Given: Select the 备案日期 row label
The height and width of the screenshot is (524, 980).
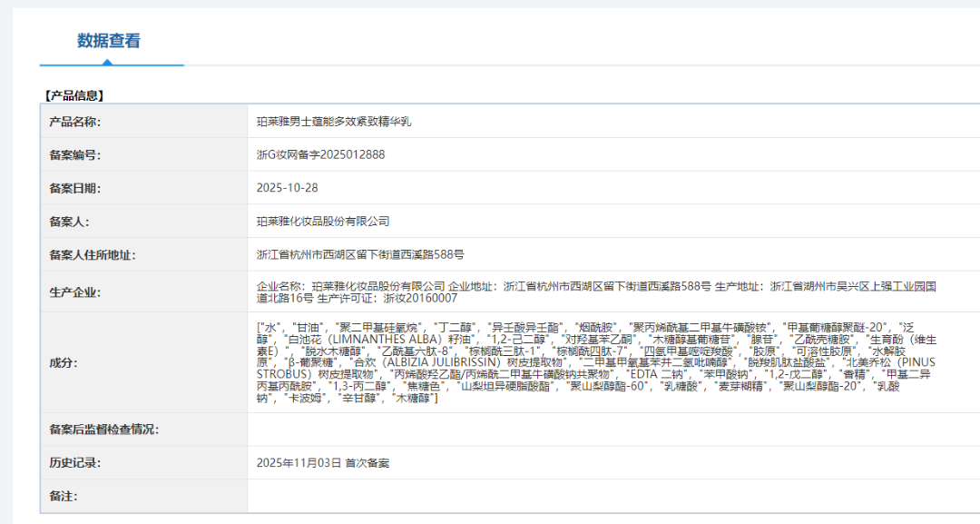Looking at the screenshot, I should coord(75,188).
